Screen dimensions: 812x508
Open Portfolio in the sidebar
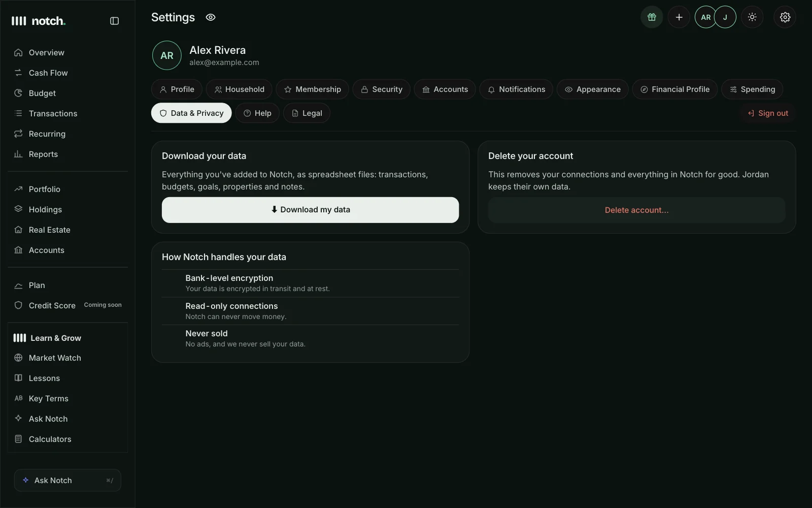(x=68, y=189)
